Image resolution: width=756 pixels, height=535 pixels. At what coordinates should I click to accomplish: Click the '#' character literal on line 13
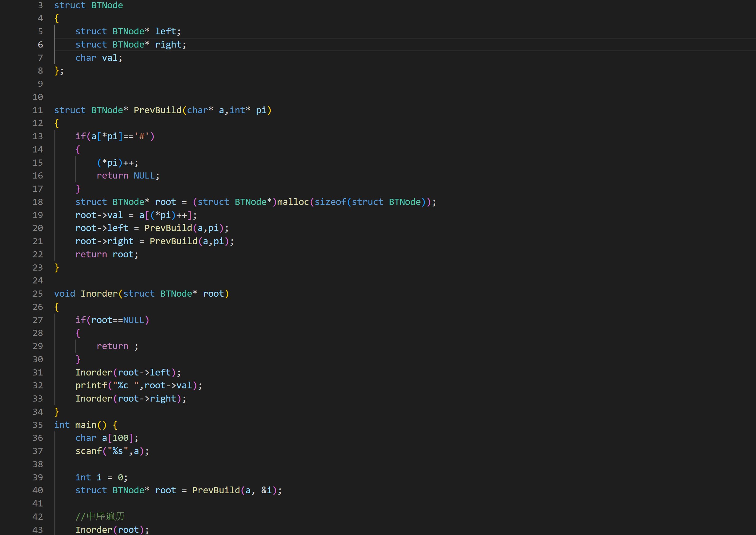tap(142, 137)
